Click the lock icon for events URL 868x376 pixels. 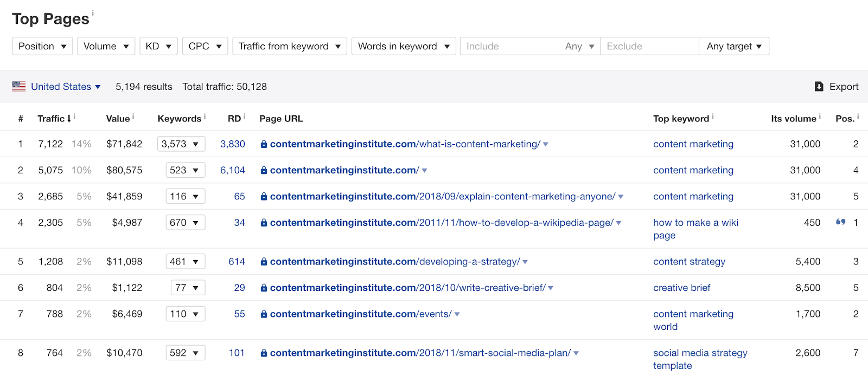click(x=264, y=314)
